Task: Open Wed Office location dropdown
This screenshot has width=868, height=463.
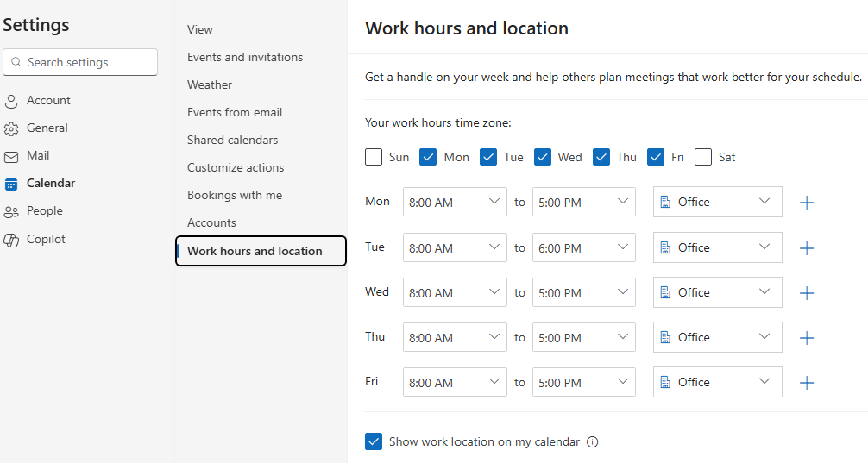Action: tap(717, 292)
